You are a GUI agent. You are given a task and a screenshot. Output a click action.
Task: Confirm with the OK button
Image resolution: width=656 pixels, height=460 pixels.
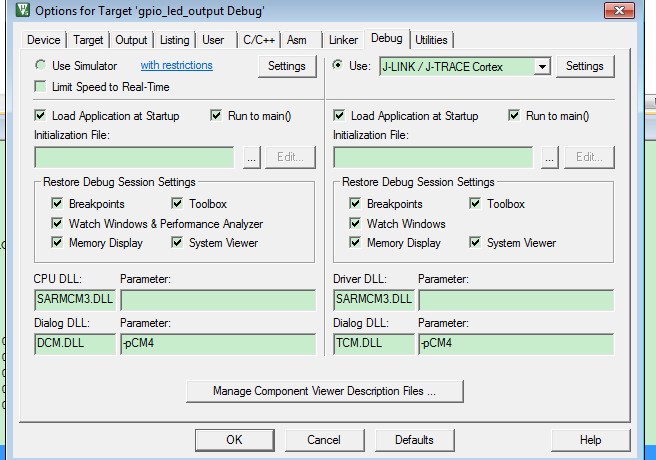point(235,440)
